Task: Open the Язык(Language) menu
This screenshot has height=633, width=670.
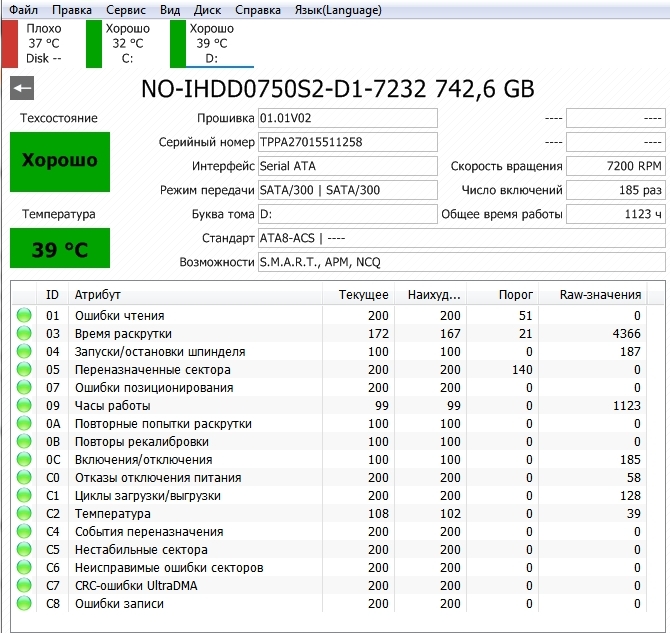Action: click(x=338, y=10)
